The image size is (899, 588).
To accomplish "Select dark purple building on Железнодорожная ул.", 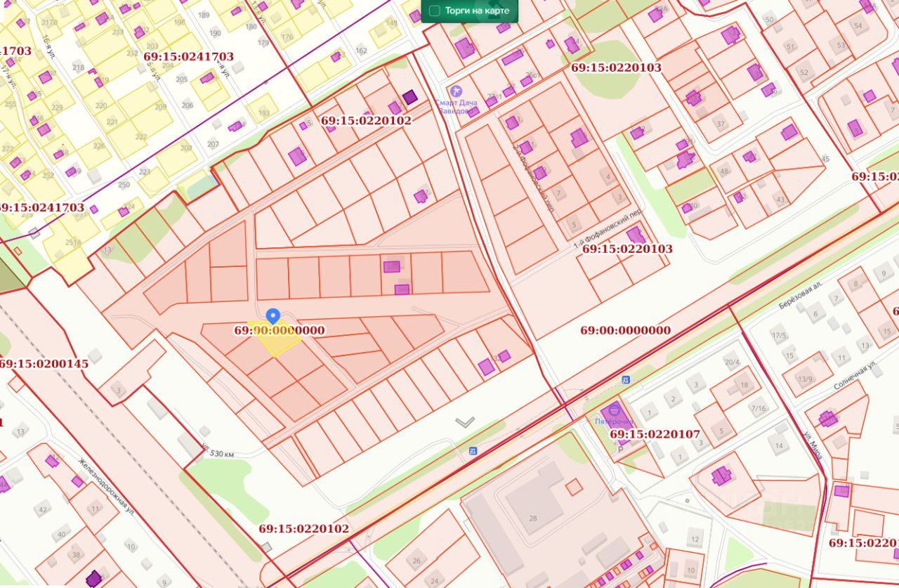I will point(93,579).
